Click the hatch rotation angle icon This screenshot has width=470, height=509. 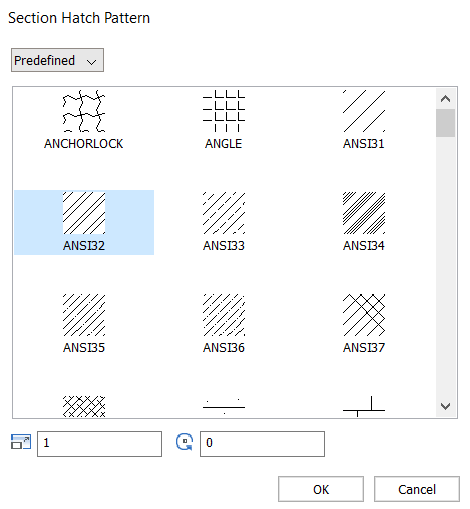tap(184, 442)
